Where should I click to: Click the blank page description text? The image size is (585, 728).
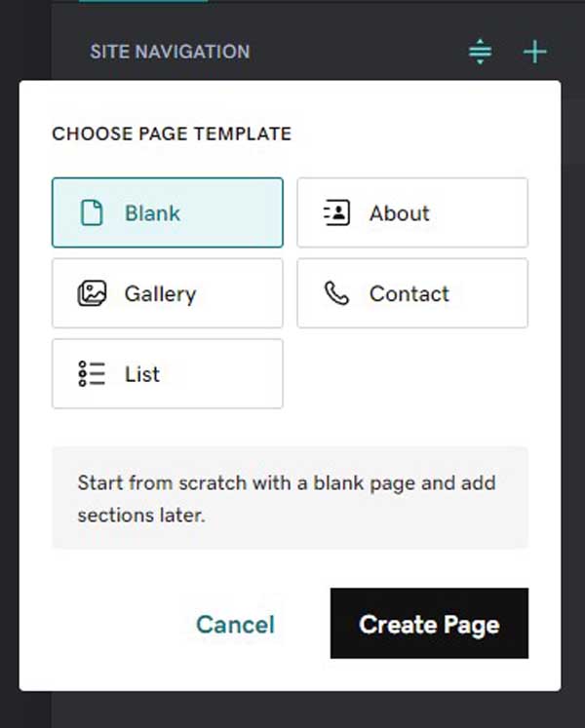(x=287, y=499)
